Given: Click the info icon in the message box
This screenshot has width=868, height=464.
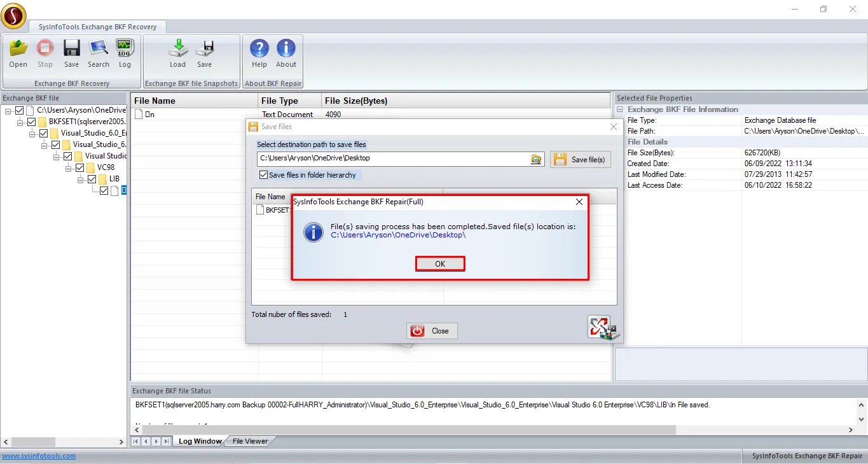Looking at the screenshot, I should [313, 232].
